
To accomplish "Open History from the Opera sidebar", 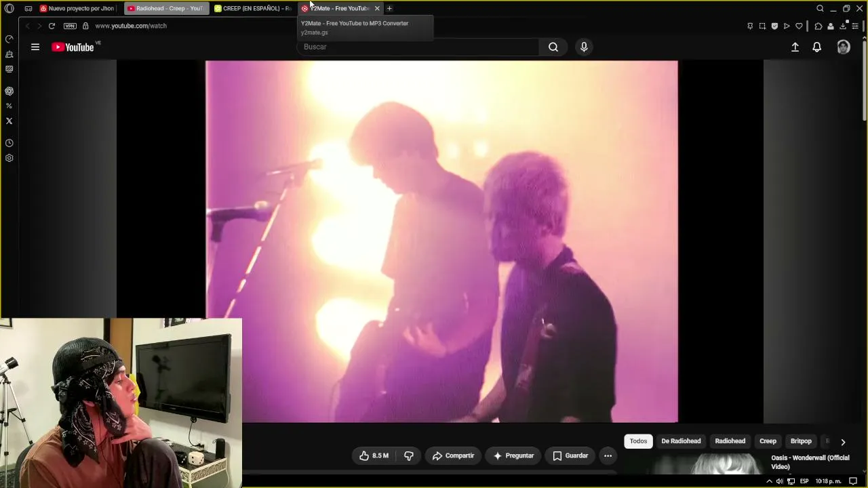I will click(x=9, y=143).
